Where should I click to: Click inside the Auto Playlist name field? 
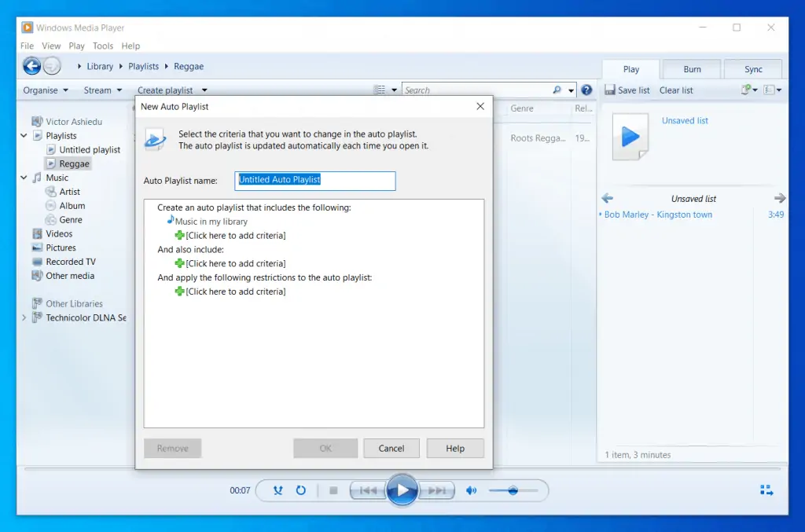click(314, 181)
